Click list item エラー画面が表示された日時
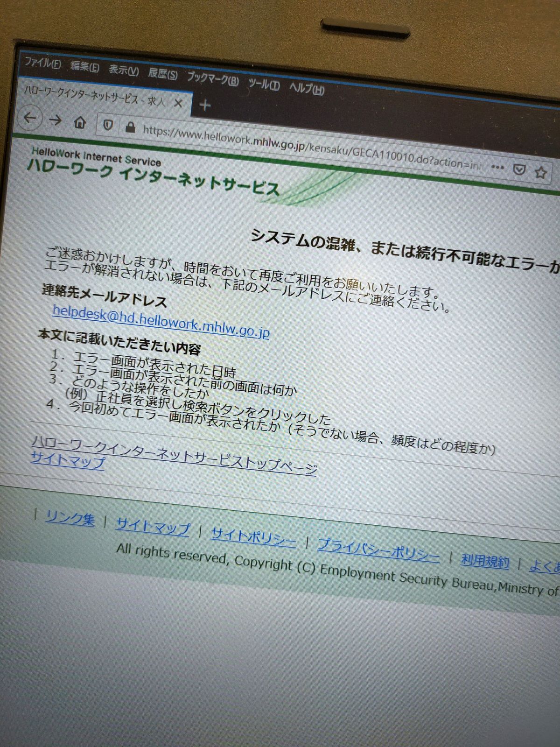This screenshot has width=560, height=747. [155, 365]
